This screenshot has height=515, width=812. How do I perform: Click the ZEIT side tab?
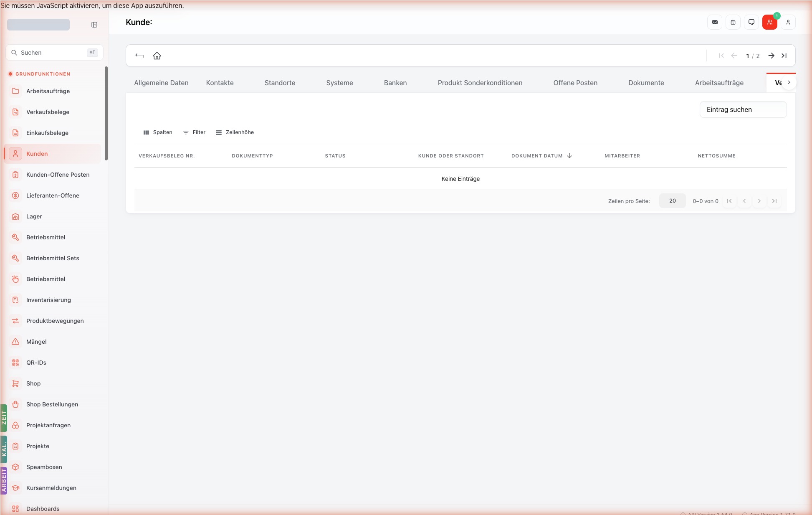click(x=4, y=418)
